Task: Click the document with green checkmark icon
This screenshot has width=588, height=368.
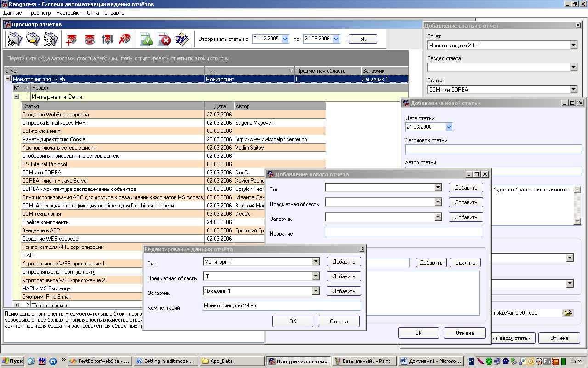Action: [x=147, y=40]
